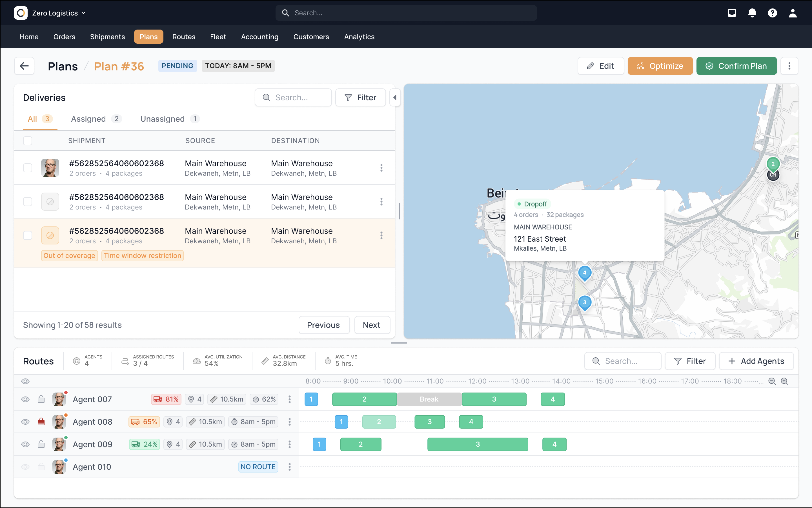Collapse the Deliveries panel with the arrow
The image size is (812, 508).
(x=395, y=97)
